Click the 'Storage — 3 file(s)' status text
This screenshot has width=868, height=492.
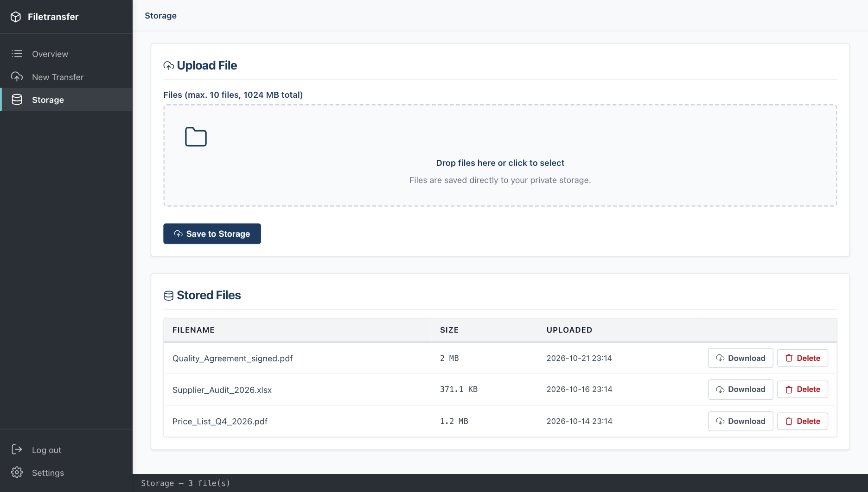185,483
